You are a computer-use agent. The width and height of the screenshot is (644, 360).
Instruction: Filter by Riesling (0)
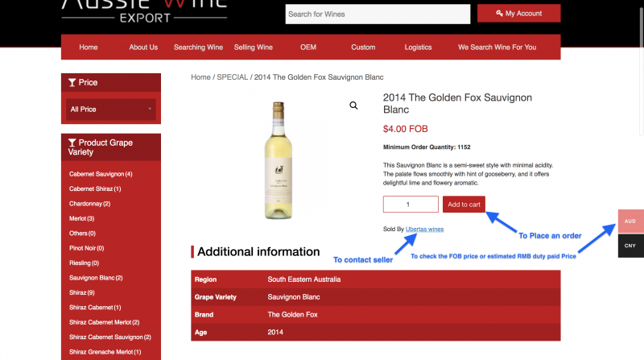(x=84, y=263)
